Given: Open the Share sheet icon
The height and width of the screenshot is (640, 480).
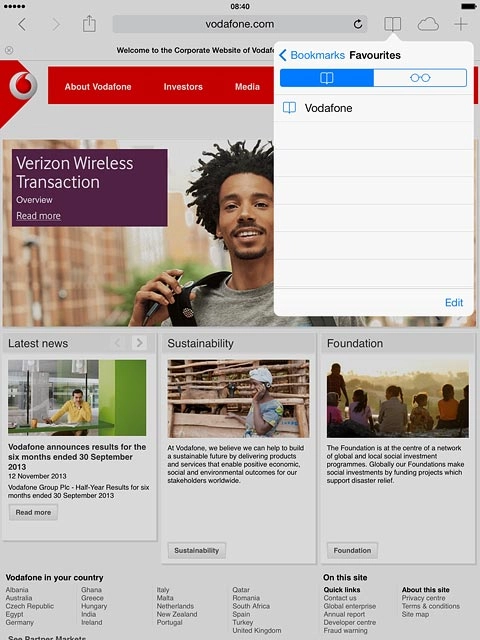Looking at the screenshot, I should coord(89,24).
